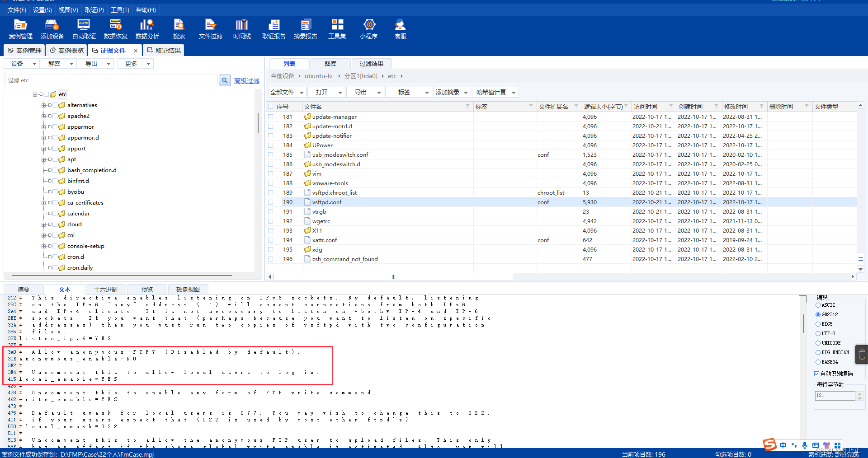
Task: Click the 高级过滤 link
Action: coord(247,81)
